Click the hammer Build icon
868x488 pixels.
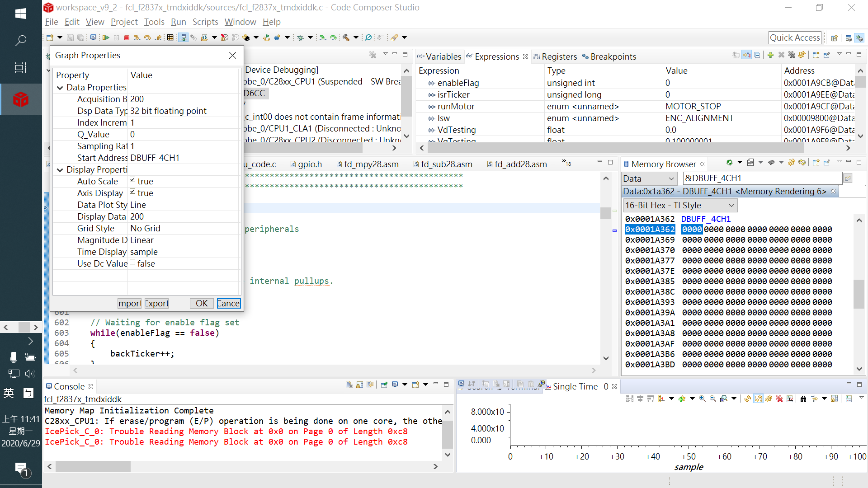pos(346,38)
